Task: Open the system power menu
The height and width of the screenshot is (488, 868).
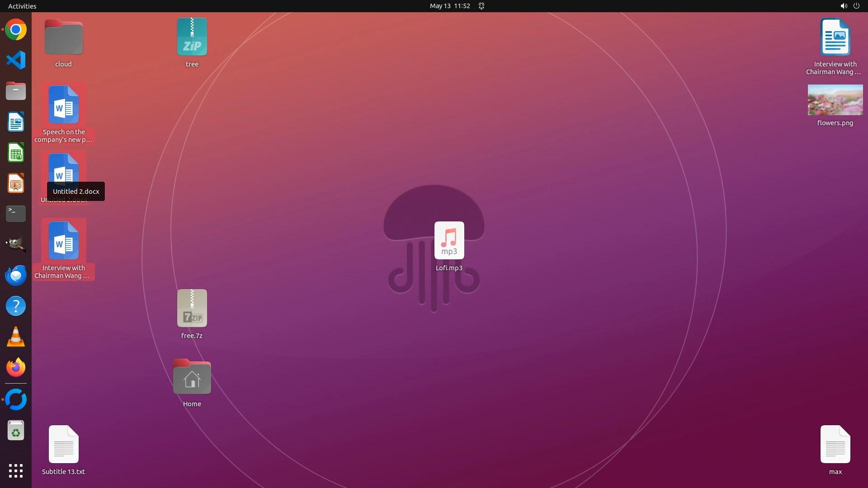Action: click(x=856, y=6)
